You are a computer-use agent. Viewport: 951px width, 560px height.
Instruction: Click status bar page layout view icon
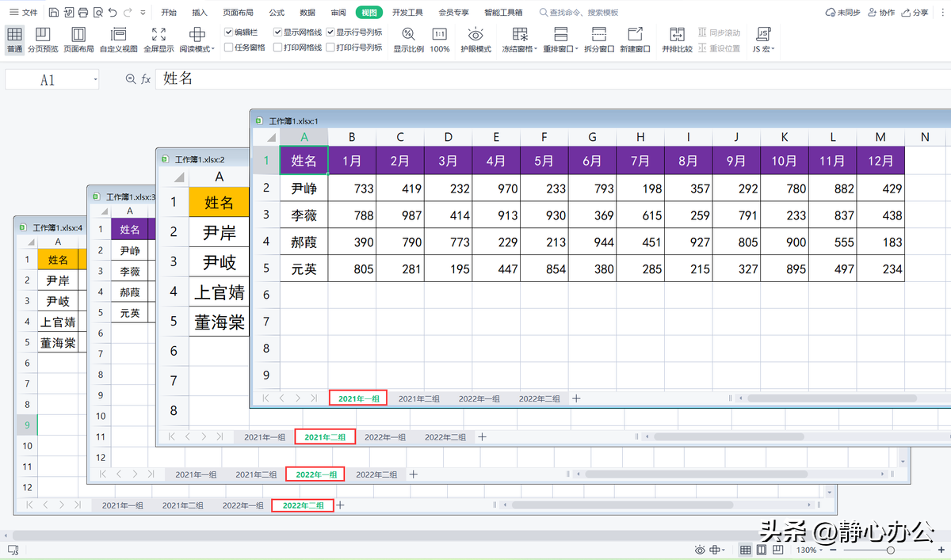point(761,550)
